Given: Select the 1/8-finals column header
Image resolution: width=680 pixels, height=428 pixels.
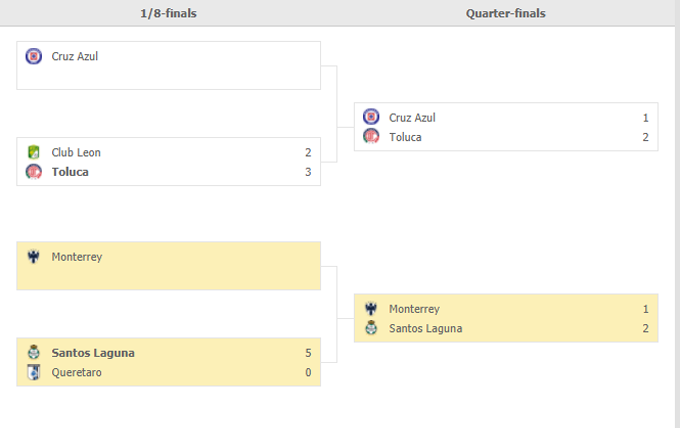Looking at the screenshot, I should point(168,13).
